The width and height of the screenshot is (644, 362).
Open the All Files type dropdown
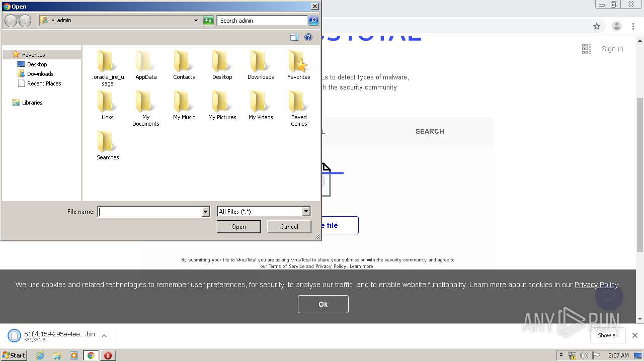tap(306, 212)
